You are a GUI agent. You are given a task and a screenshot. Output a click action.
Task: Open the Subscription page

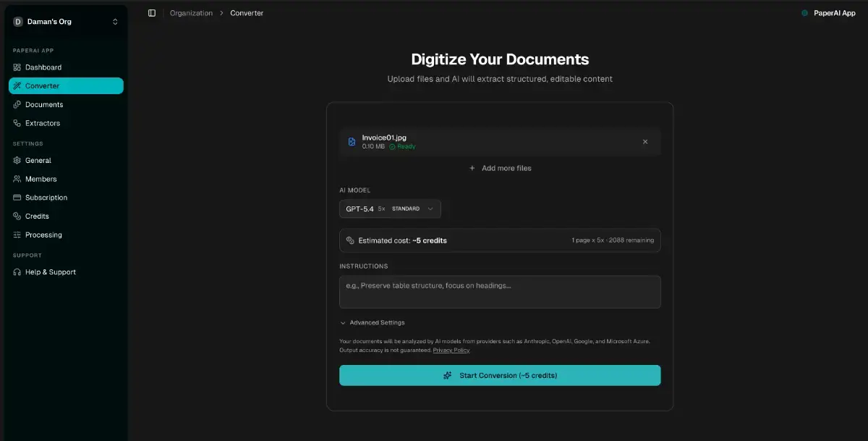click(66, 198)
